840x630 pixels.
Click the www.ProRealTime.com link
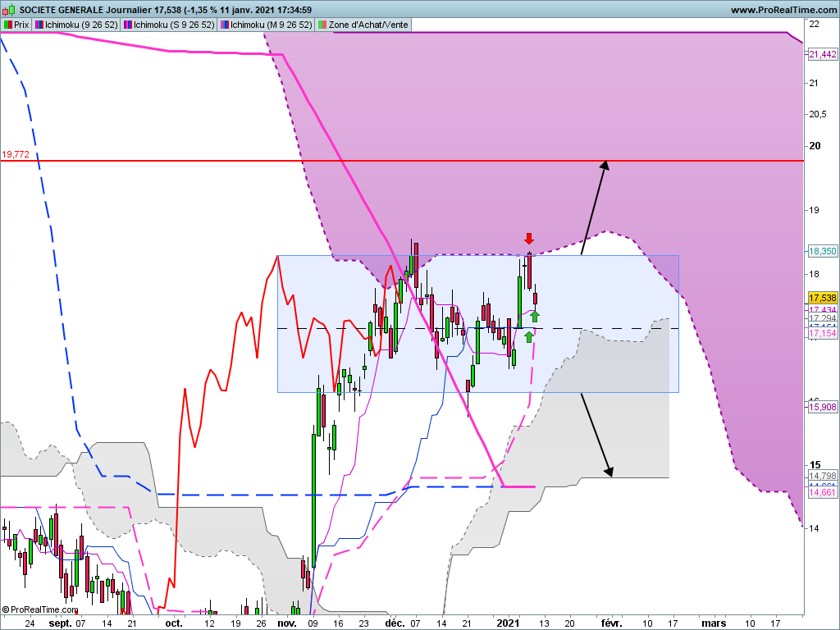(x=783, y=10)
